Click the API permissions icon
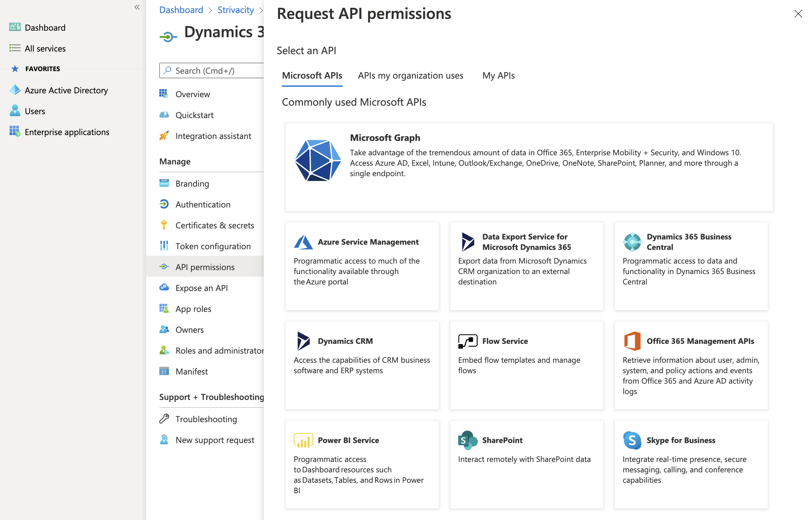 [164, 267]
